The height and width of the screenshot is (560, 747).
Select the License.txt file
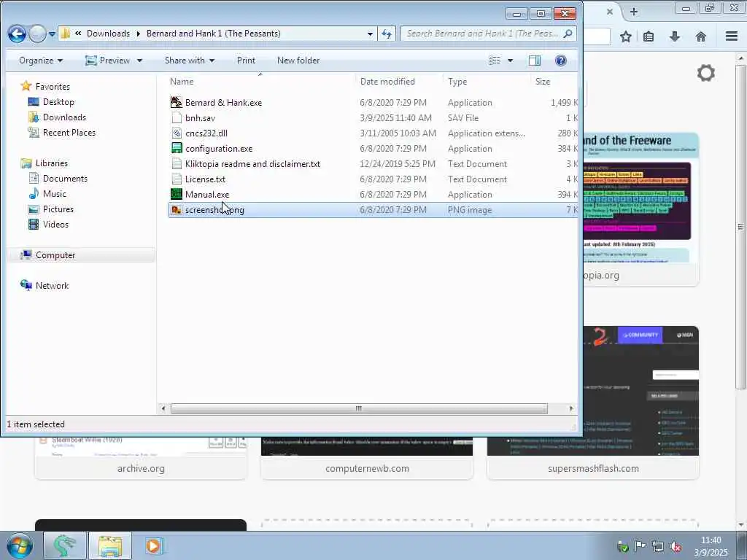(x=205, y=179)
